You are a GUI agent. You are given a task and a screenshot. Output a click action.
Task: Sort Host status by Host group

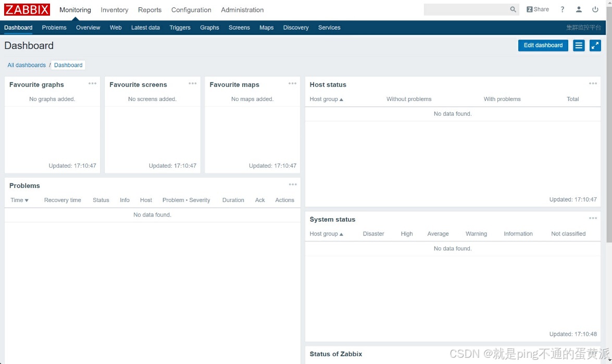coord(326,99)
